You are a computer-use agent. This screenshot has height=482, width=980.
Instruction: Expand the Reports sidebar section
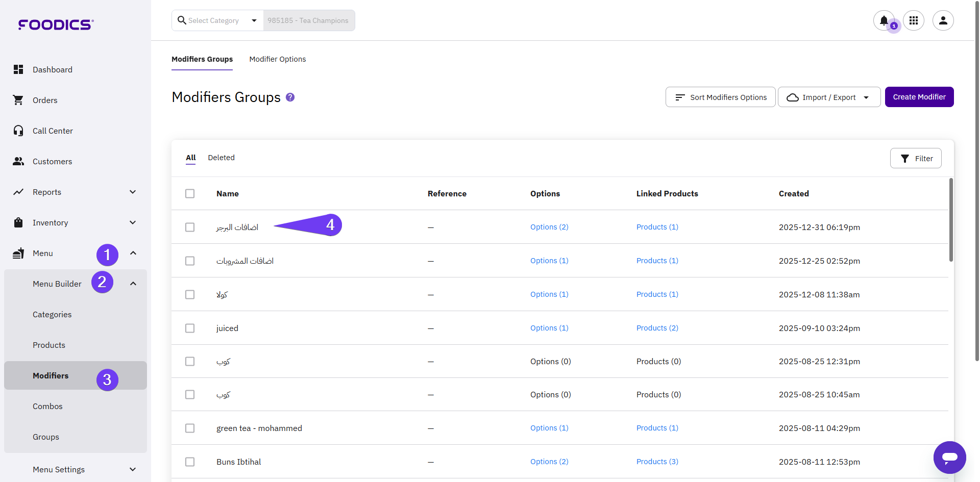133,192
